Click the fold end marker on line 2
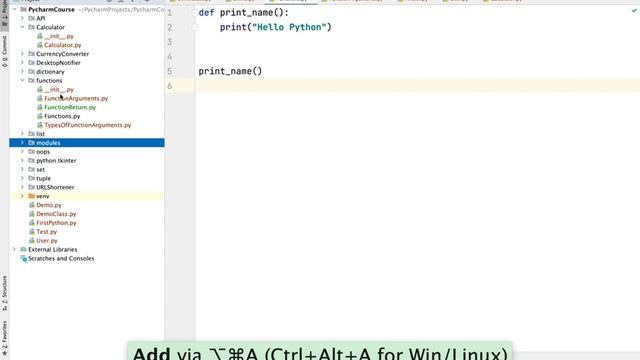 coord(195,28)
